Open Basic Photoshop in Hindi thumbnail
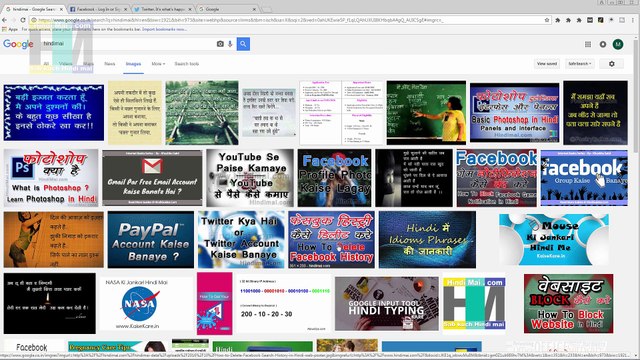Image resolution: width=640 pixels, height=360 pixels. click(514, 113)
